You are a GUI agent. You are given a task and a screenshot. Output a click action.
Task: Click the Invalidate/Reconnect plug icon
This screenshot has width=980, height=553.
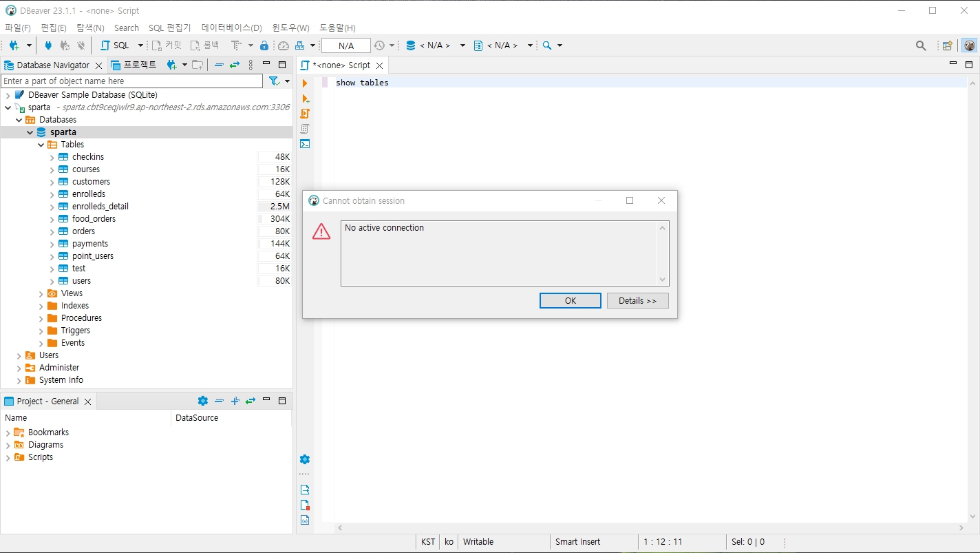[x=65, y=45]
